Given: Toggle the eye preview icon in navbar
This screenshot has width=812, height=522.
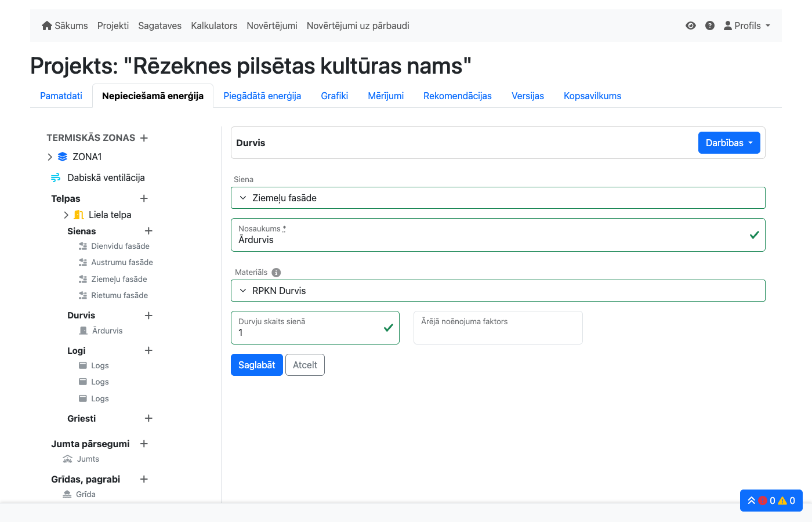Looking at the screenshot, I should point(690,26).
